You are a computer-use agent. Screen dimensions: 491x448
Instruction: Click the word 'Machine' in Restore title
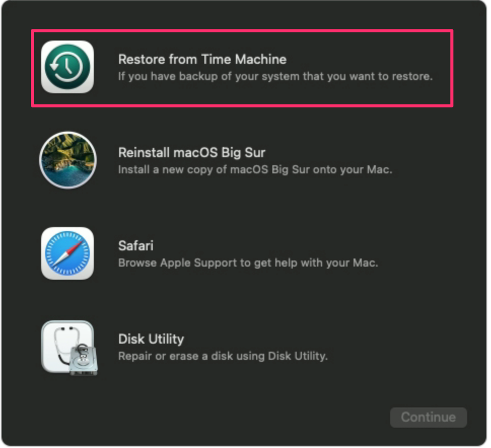pyautogui.click(x=261, y=59)
